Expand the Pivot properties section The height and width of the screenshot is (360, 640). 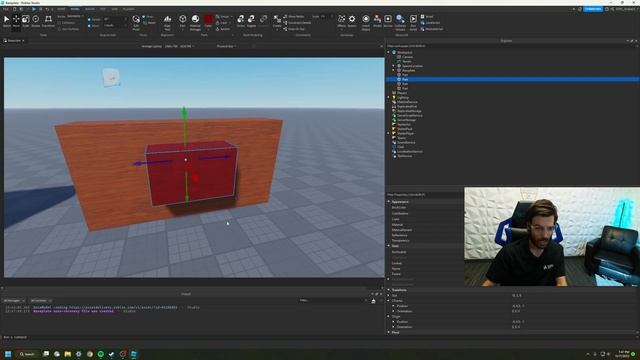(x=389, y=332)
